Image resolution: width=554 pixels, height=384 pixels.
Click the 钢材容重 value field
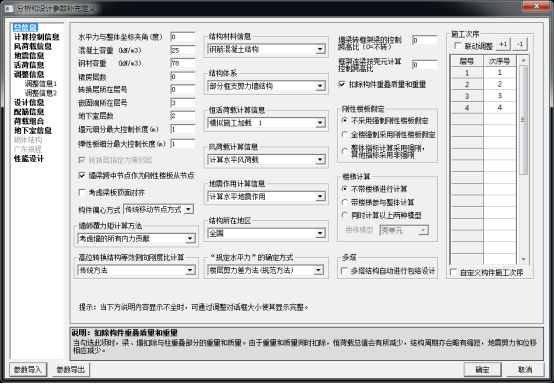(183, 63)
